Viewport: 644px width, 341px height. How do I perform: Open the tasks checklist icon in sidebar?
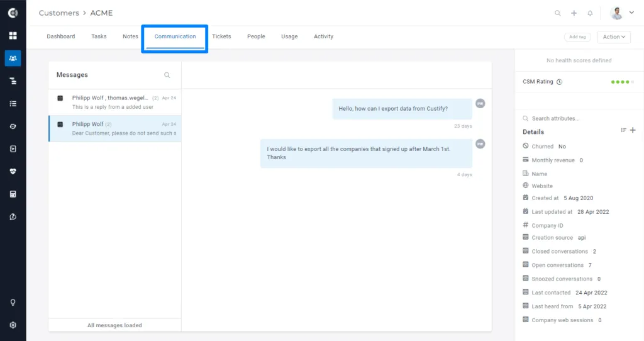tap(13, 104)
